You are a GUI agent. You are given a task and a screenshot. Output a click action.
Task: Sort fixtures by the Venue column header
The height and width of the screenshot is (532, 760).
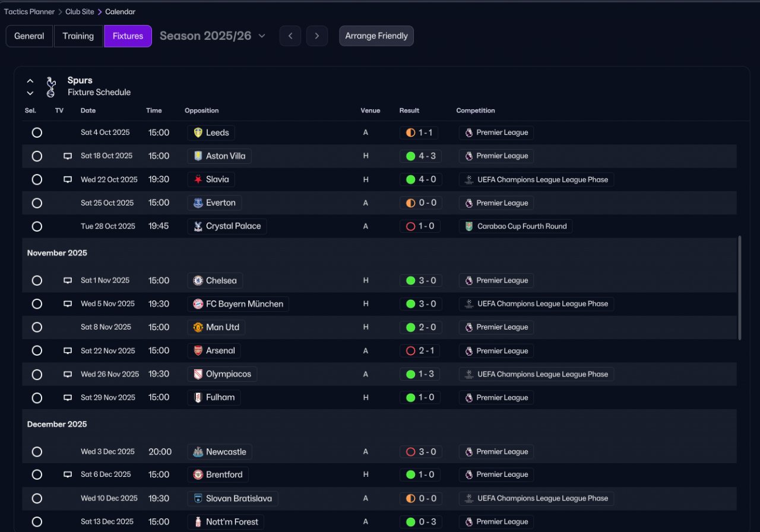(x=370, y=110)
